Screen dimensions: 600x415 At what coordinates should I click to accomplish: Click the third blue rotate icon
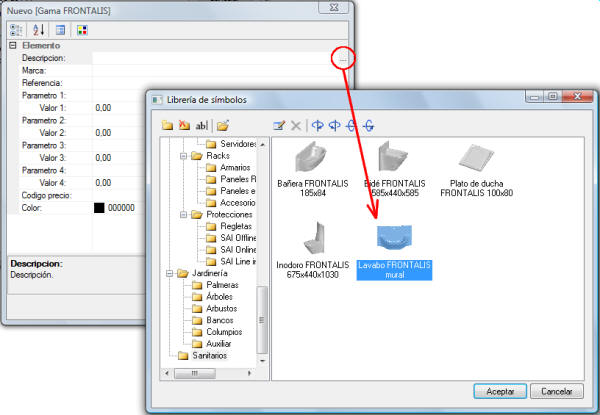pyautogui.click(x=352, y=125)
